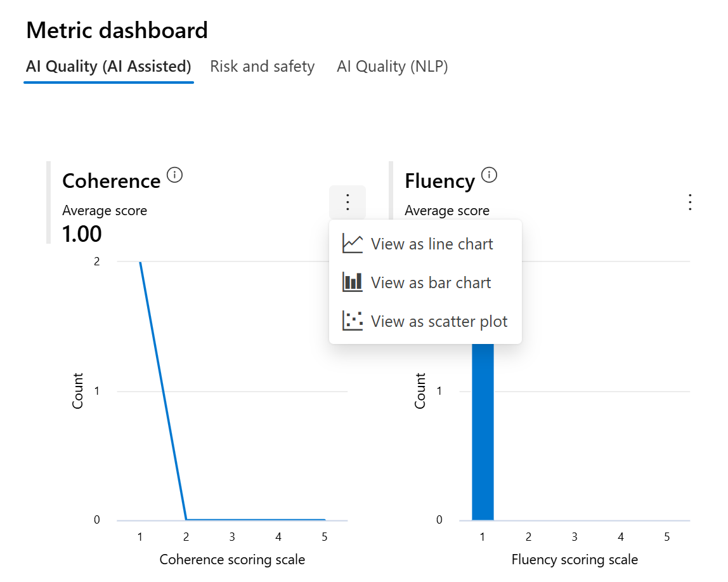Switch to the Risk and safety tab
The height and width of the screenshot is (582, 728).
[263, 67]
